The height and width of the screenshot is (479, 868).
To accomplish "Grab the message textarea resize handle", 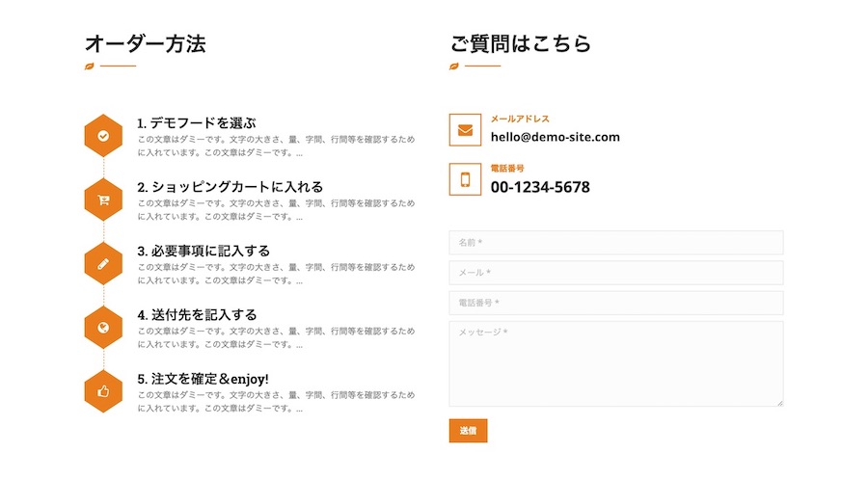I will 780,403.
